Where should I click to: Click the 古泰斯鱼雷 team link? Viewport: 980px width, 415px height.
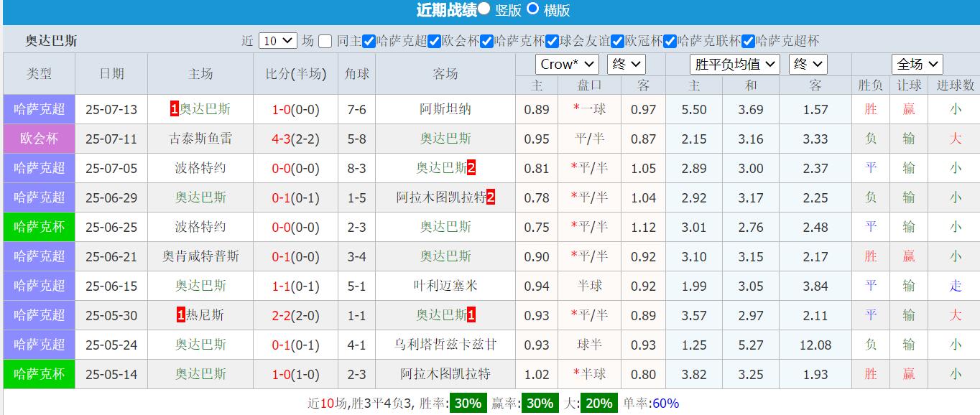click(200, 139)
